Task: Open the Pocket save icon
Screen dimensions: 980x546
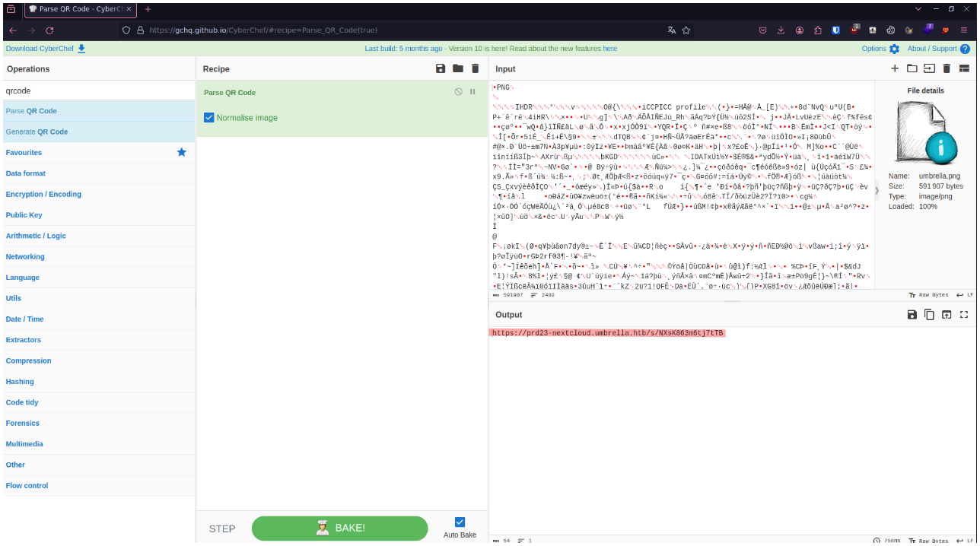Action: (762, 30)
